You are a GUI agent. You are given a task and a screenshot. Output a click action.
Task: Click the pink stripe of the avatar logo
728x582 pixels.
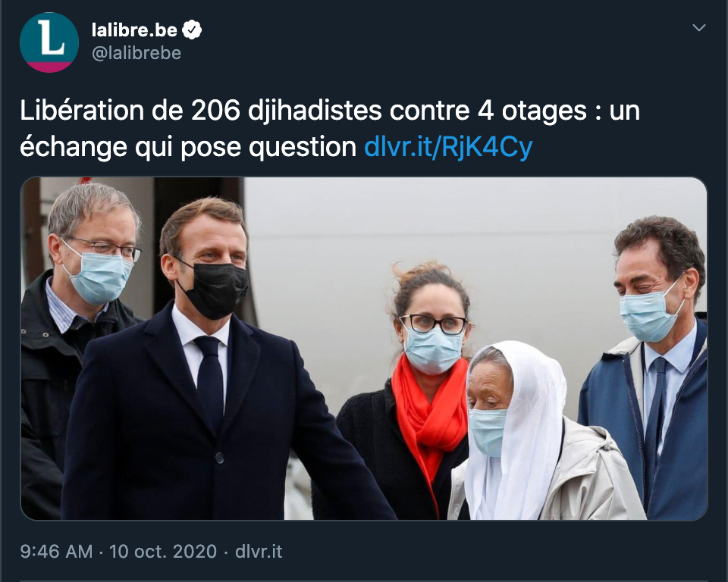[x=49, y=67]
